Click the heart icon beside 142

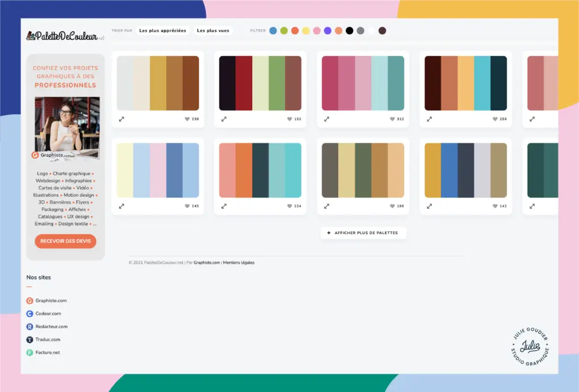click(495, 206)
